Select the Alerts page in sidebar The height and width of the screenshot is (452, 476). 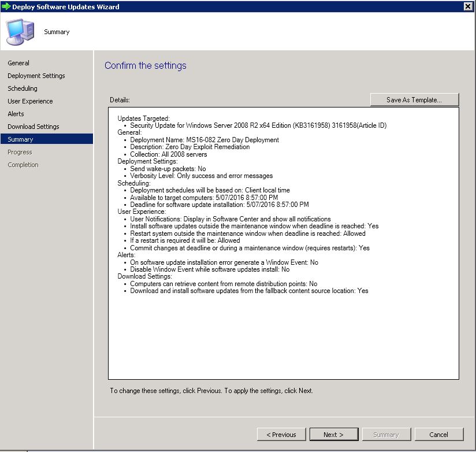(x=16, y=114)
